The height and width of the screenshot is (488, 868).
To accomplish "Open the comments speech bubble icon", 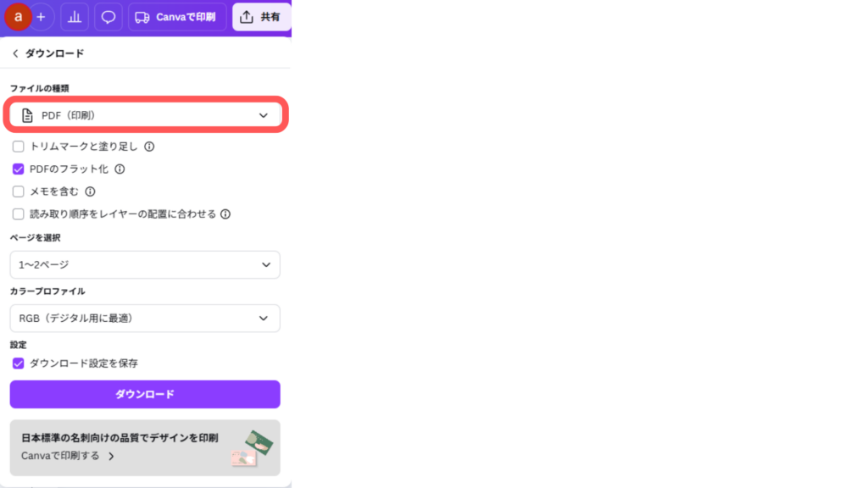I will [x=108, y=17].
